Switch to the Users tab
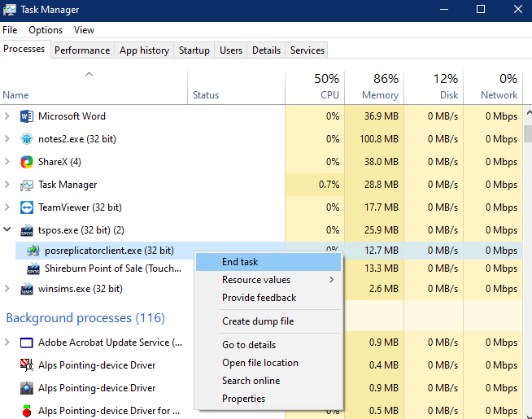This screenshot has height=419, width=532. coord(231,50)
